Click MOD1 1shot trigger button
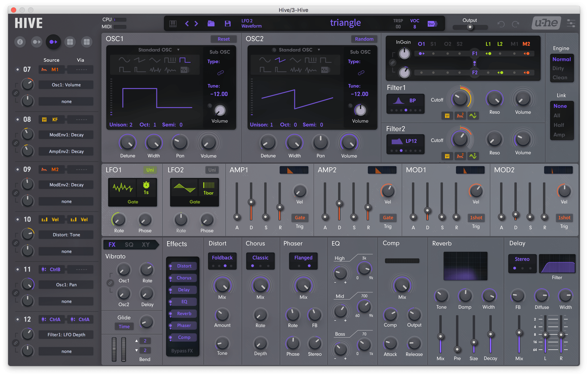Image resolution: width=588 pixels, height=376 pixels. 476,218
